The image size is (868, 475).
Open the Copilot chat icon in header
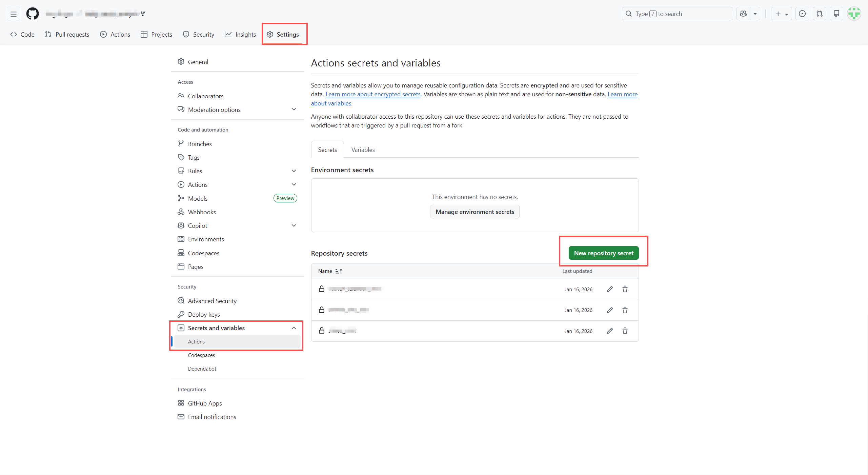(743, 14)
